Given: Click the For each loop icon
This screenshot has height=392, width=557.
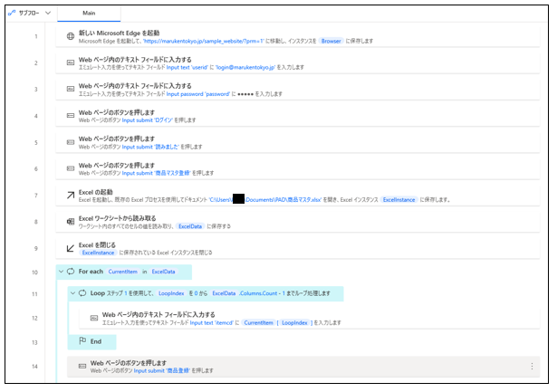Looking at the screenshot, I should pos(71,272).
